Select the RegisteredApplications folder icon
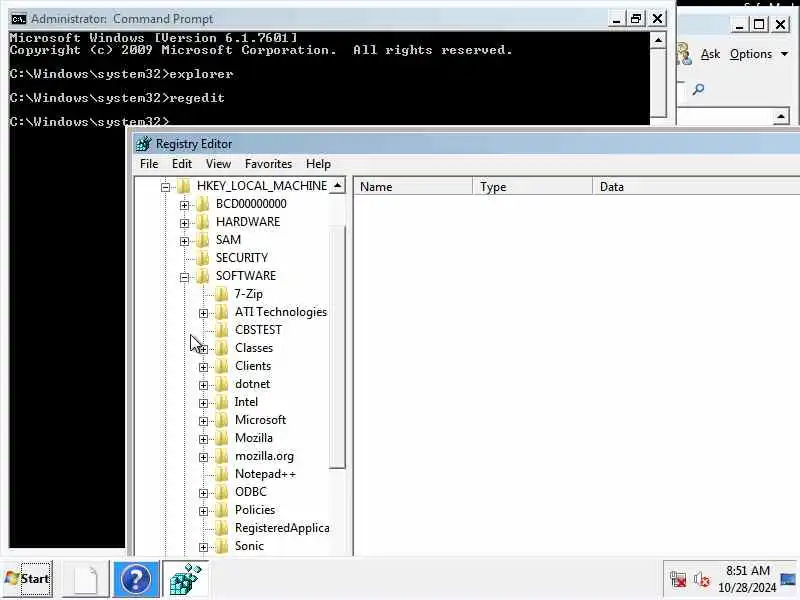 (x=221, y=528)
